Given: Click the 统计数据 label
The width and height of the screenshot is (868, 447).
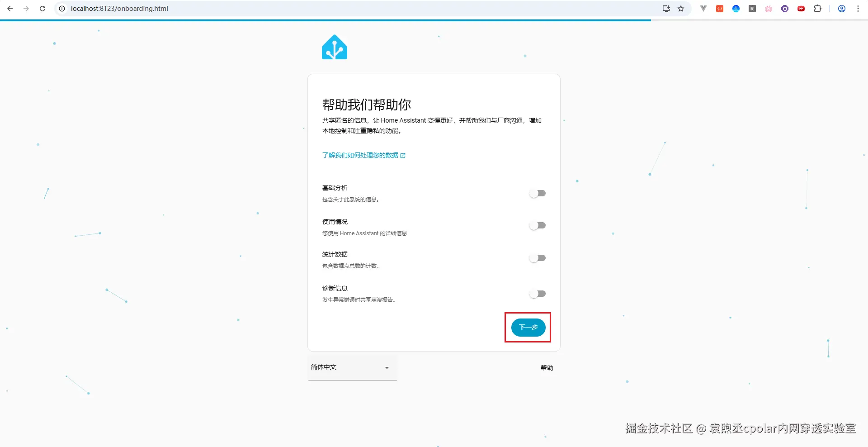Looking at the screenshot, I should (335, 254).
